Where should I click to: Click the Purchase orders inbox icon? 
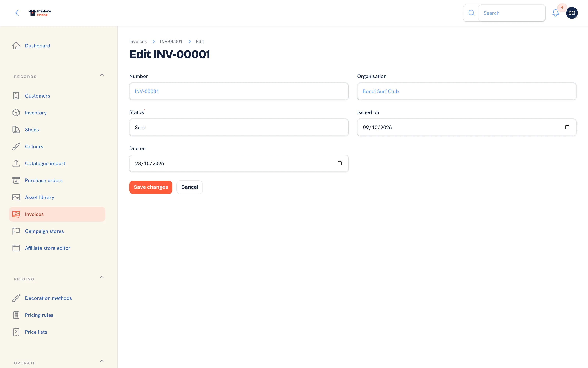(x=16, y=180)
